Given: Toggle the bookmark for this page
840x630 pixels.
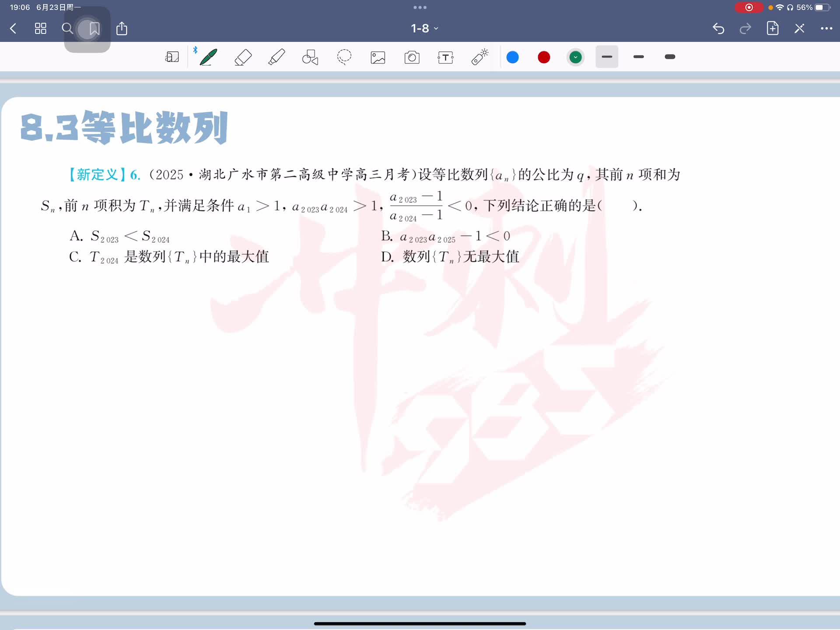Looking at the screenshot, I should pos(94,29).
